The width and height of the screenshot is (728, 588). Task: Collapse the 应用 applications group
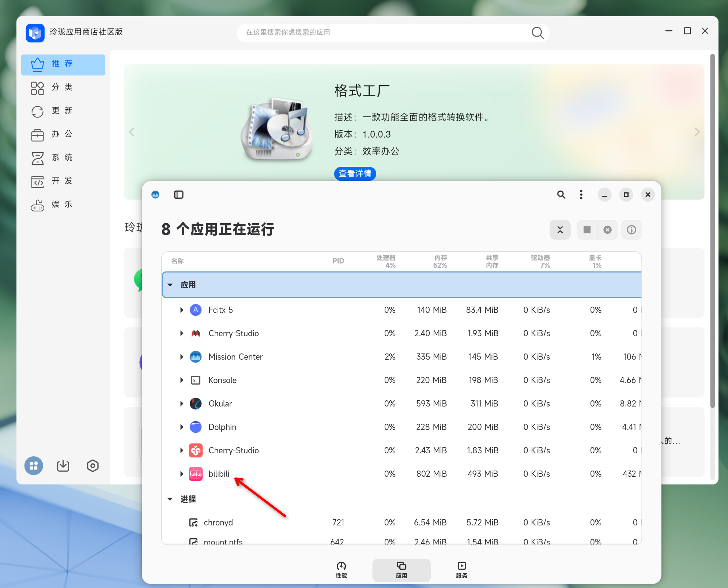click(x=170, y=284)
